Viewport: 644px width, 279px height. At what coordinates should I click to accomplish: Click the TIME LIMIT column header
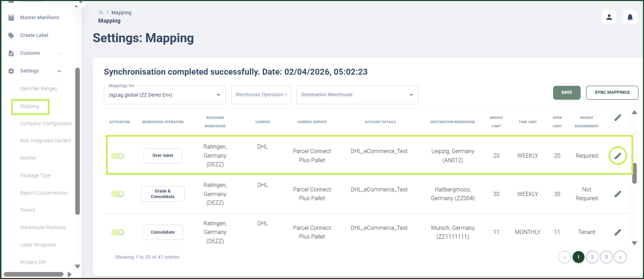click(528, 122)
